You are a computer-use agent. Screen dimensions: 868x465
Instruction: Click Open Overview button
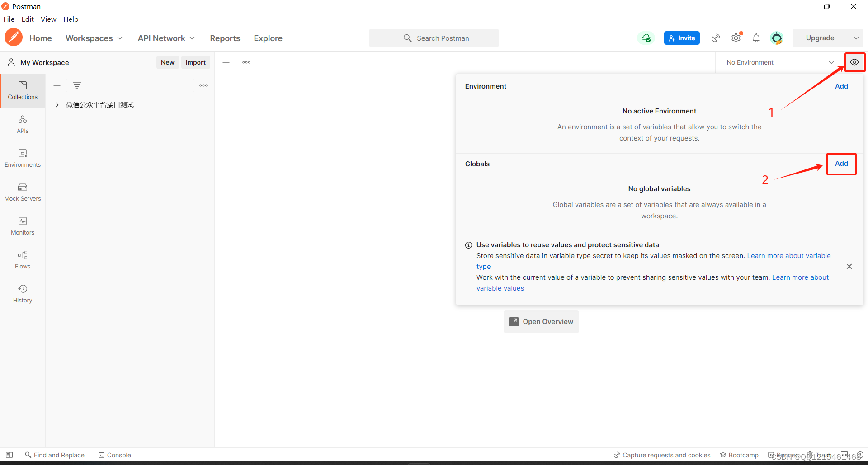(x=541, y=322)
